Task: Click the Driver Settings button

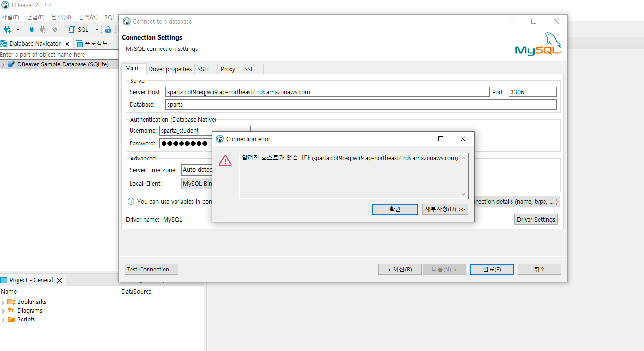Action: pos(536,220)
